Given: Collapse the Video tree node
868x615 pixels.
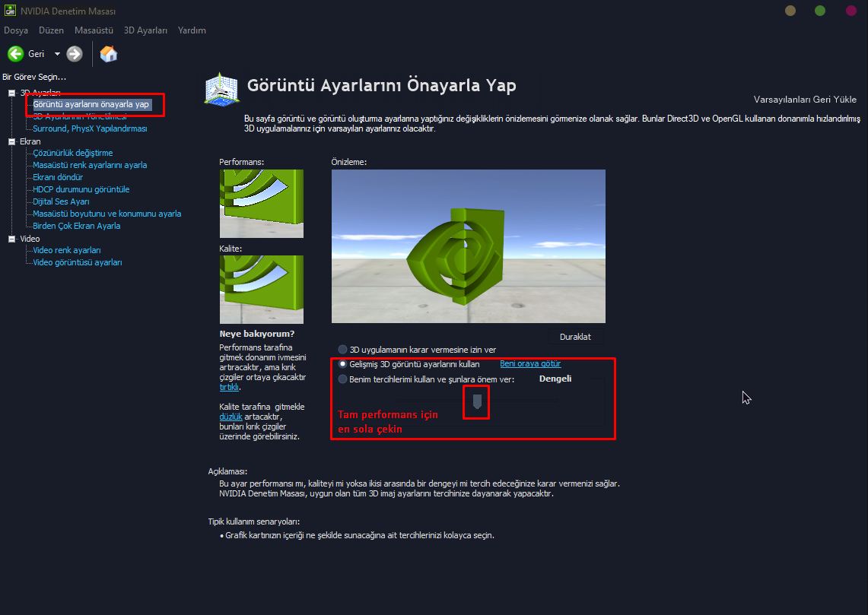Looking at the screenshot, I should click(x=11, y=239).
